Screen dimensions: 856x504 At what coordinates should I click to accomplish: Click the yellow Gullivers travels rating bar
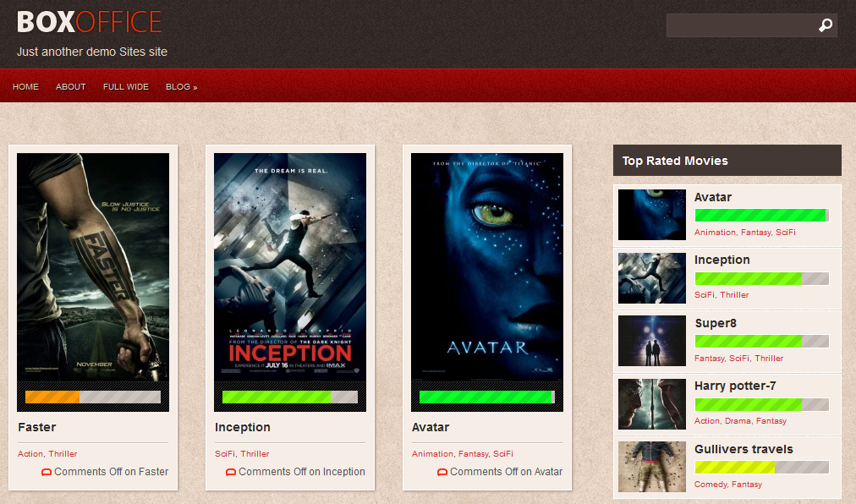point(761,468)
